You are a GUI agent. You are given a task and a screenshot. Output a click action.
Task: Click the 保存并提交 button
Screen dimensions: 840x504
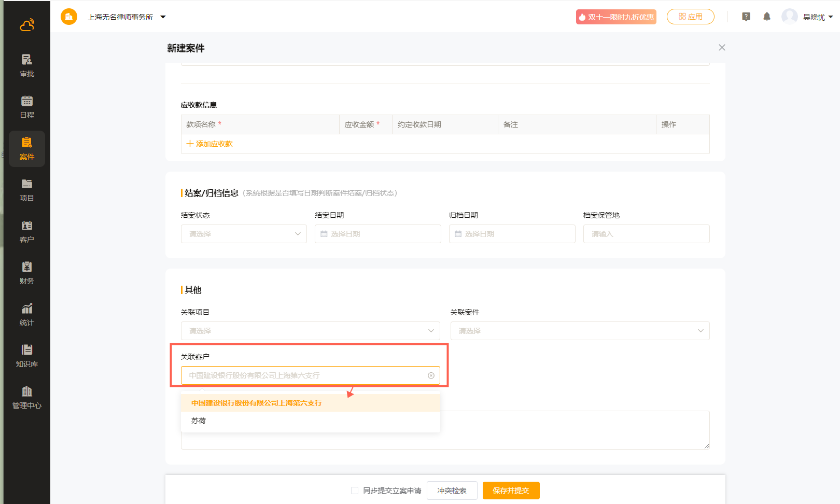pos(511,491)
